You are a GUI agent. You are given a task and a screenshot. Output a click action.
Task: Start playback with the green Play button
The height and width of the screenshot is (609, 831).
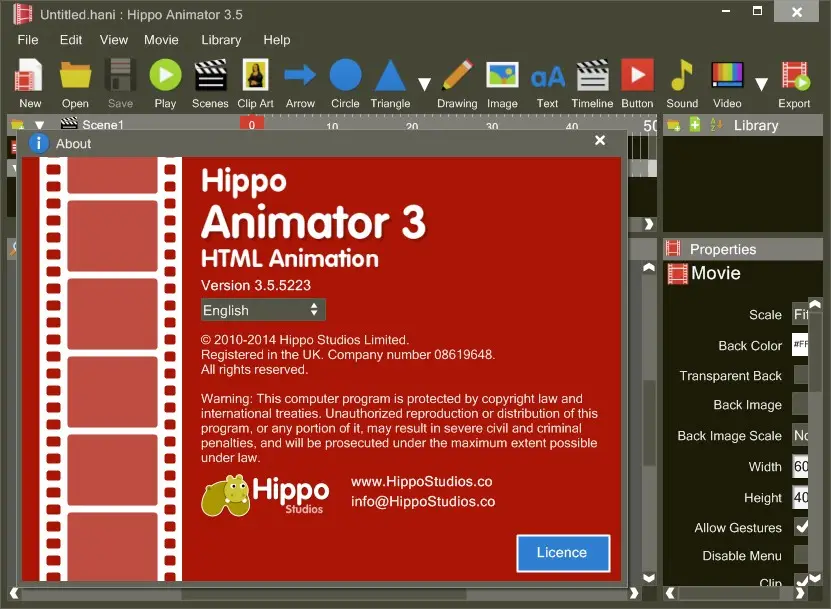[x=165, y=83]
